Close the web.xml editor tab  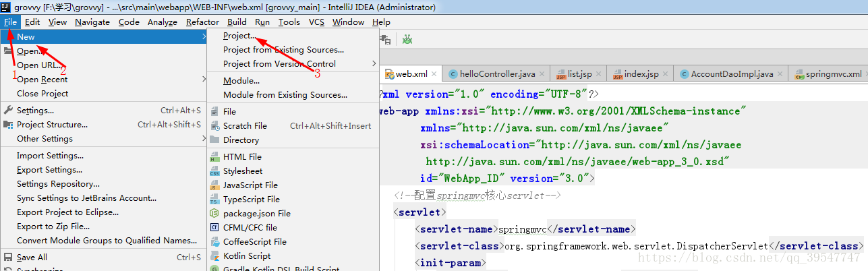434,74
